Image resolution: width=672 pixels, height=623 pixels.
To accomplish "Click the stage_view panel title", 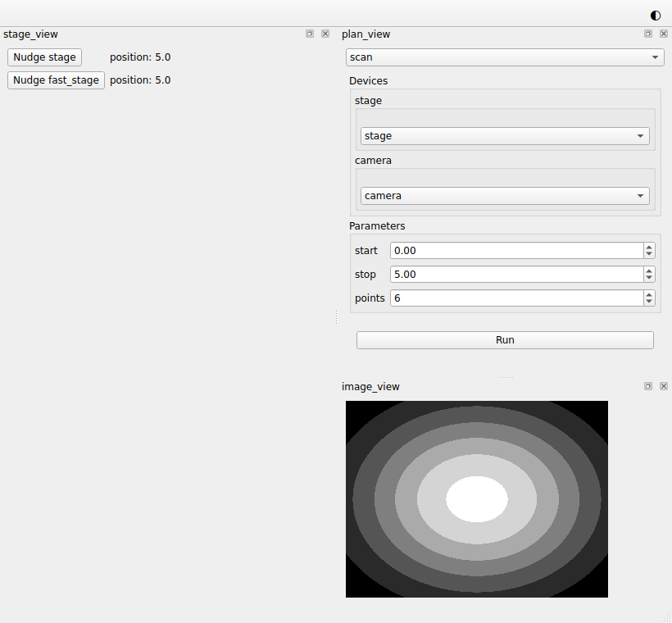I will tap(30, 34).
